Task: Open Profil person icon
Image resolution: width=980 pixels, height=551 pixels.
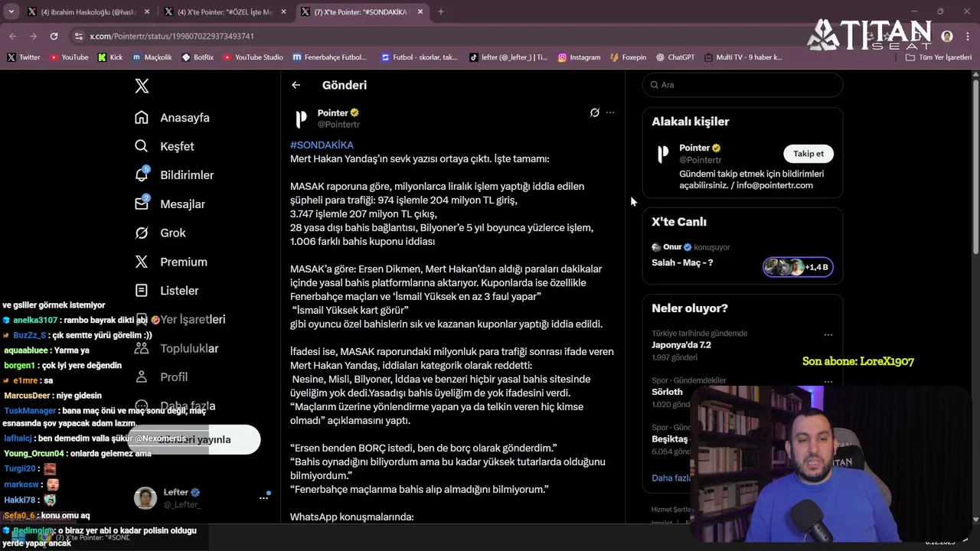Action: point(142,377)
